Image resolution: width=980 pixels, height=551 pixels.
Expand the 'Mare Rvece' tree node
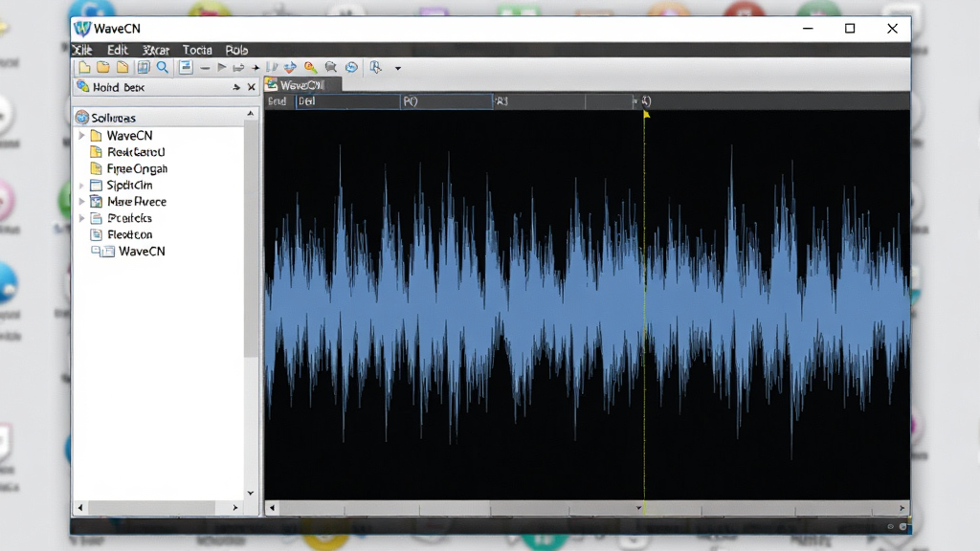81,202
